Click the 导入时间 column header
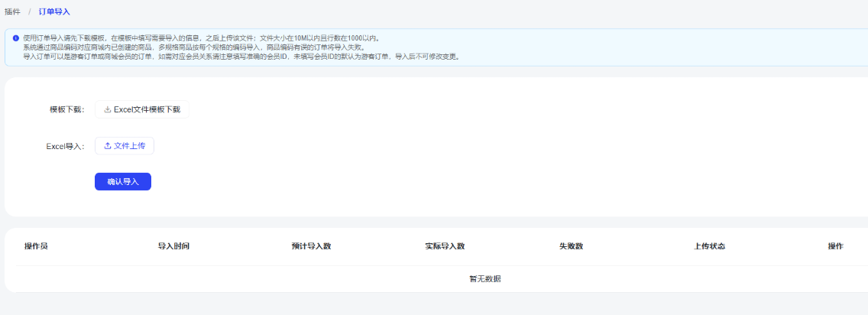The height and width of the screenshot is (315, 868). click(173, 246)
